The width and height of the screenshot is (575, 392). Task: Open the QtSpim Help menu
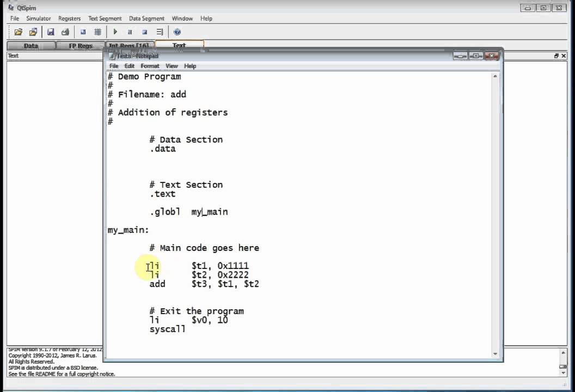click(206, 19)
